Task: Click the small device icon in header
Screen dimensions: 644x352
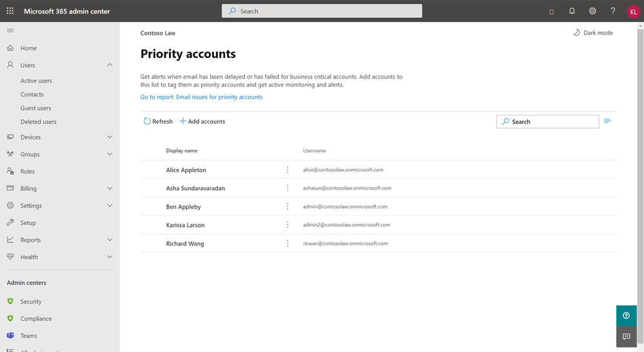Action: (x=552, y=12)
